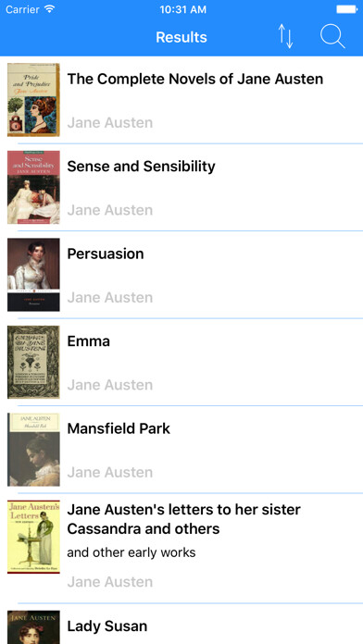Select the Mansfield Park cover image

point(33,450)
